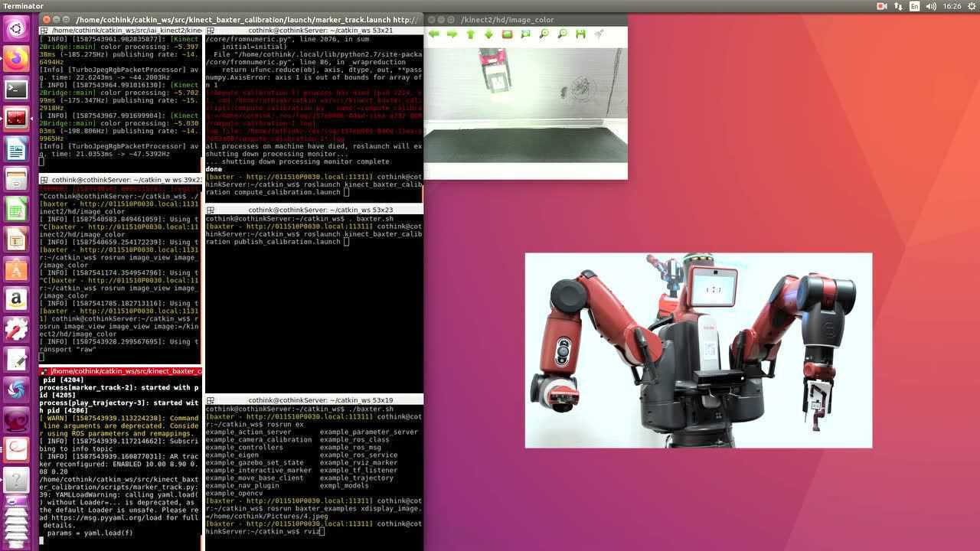
Task: Open the 16:26 clock menu
Action: tap(952, 6)
